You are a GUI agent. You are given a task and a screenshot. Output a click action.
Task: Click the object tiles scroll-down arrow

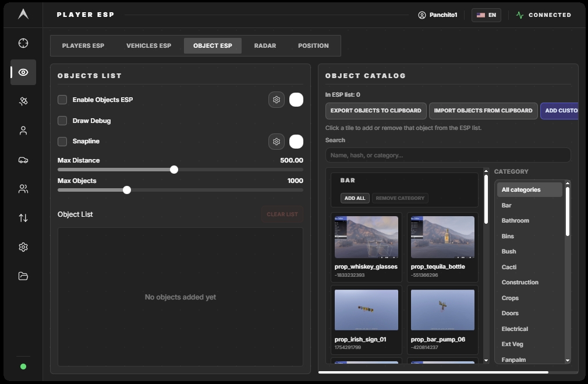(x=486, y=360)
